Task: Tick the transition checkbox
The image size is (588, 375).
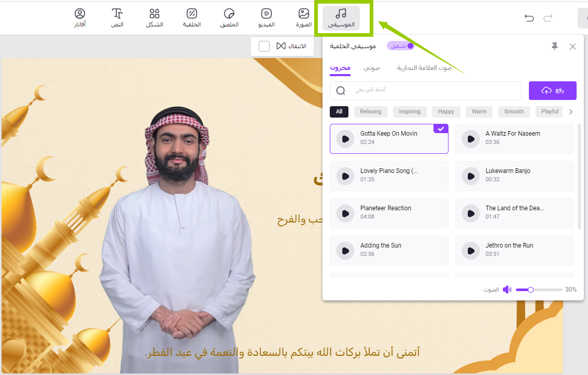Action: pyautogui.click(x=264, y=46)
